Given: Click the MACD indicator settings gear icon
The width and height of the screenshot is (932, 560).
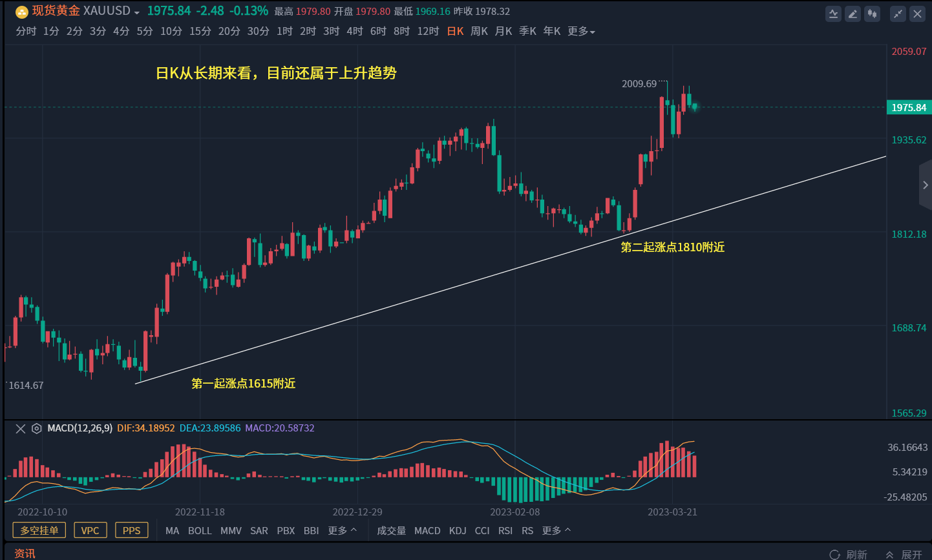Looking at the screenshot, I should click(36, 428).
